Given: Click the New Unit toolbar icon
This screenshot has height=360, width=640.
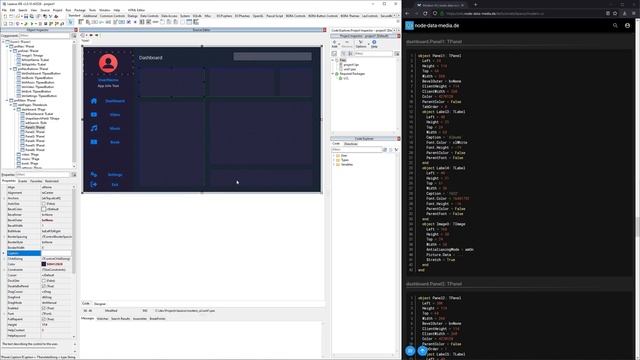Looking at the screenshot, I should (x=5, y=16).
